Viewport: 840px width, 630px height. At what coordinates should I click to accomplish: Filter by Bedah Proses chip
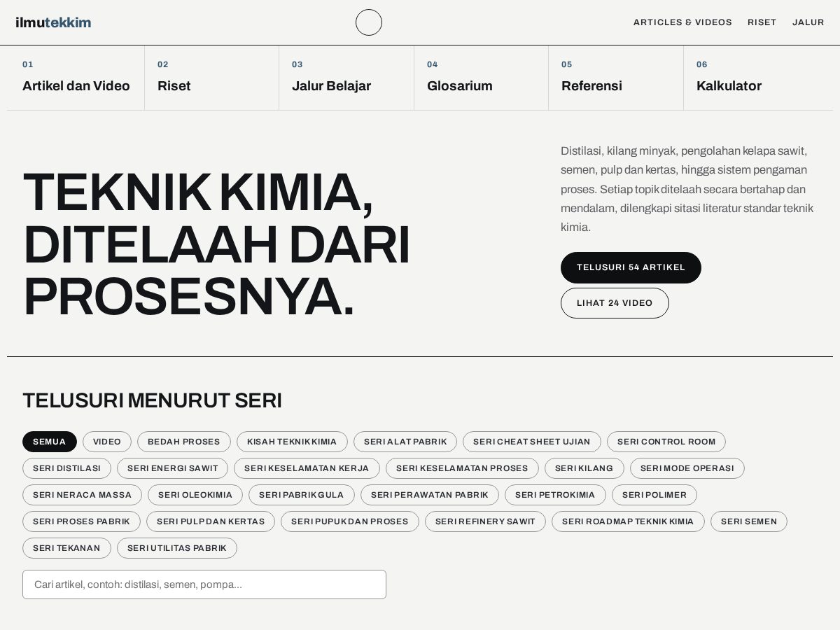tap(184, 442)
